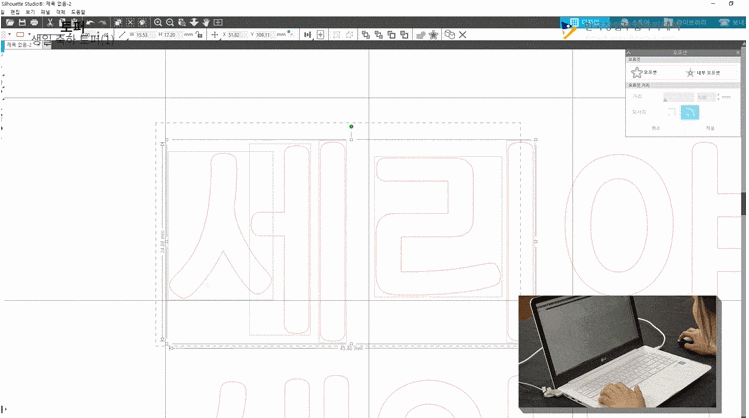Viewport: 749px width, 418px height.
Task: Click the X position value field
Action: (235, 35)
